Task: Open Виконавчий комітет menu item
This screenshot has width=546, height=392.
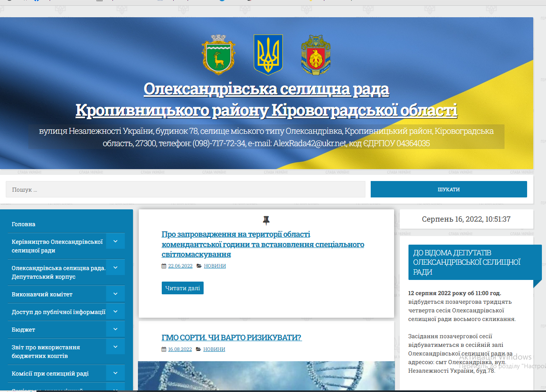Action: click(42, 294)
